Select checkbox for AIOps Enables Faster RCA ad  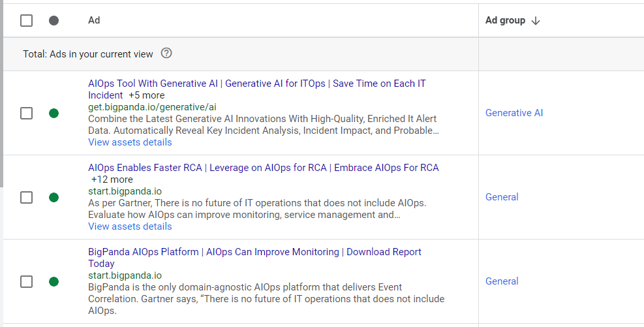[x=26, y=197]
